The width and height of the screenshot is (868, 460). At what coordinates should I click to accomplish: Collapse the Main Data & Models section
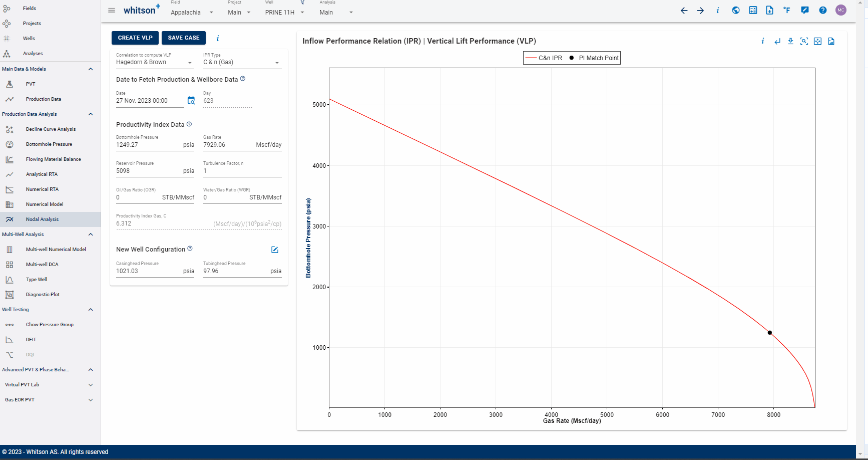(91, 69)
